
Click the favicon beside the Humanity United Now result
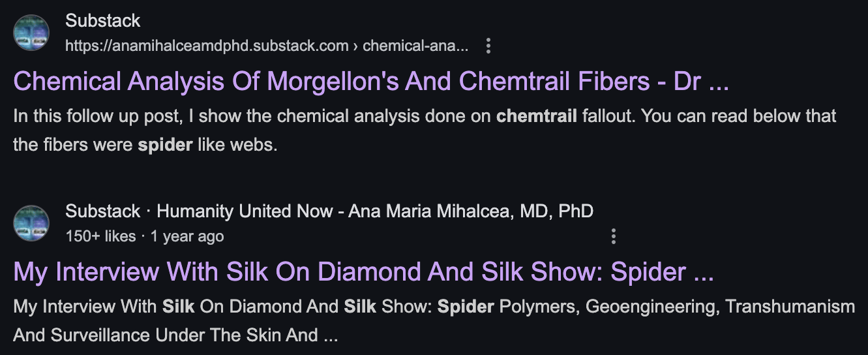pyautogui.click(x=31, y=223)
